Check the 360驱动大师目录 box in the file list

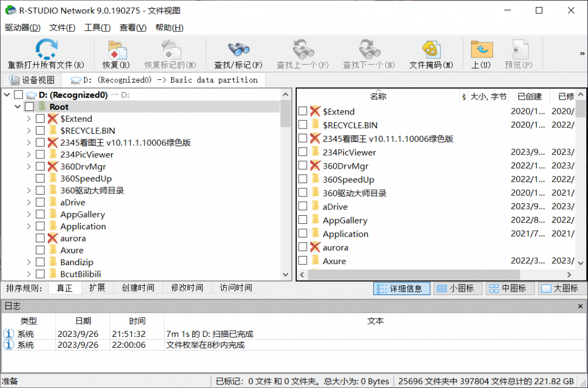click(x=303, y=193)
